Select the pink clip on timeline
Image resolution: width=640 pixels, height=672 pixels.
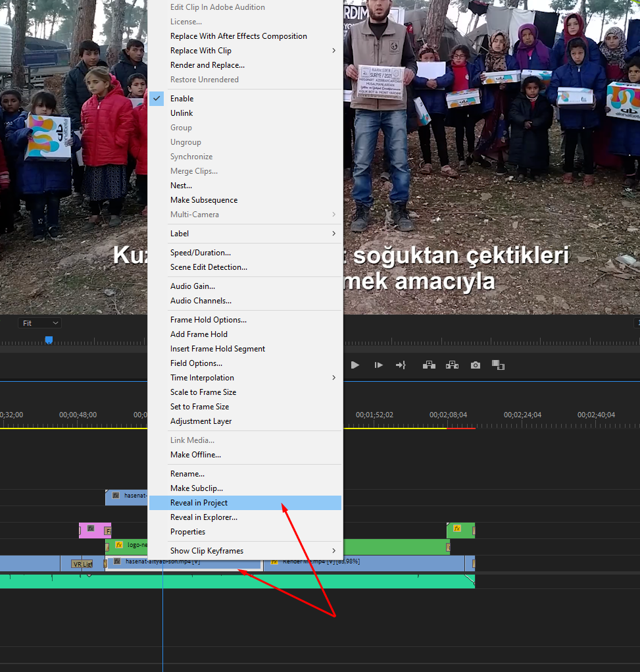click(95, 530)
